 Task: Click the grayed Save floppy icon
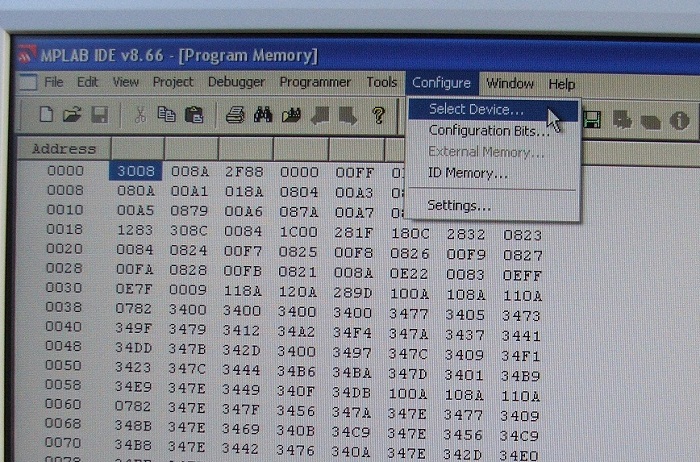[x=99, y=115]
